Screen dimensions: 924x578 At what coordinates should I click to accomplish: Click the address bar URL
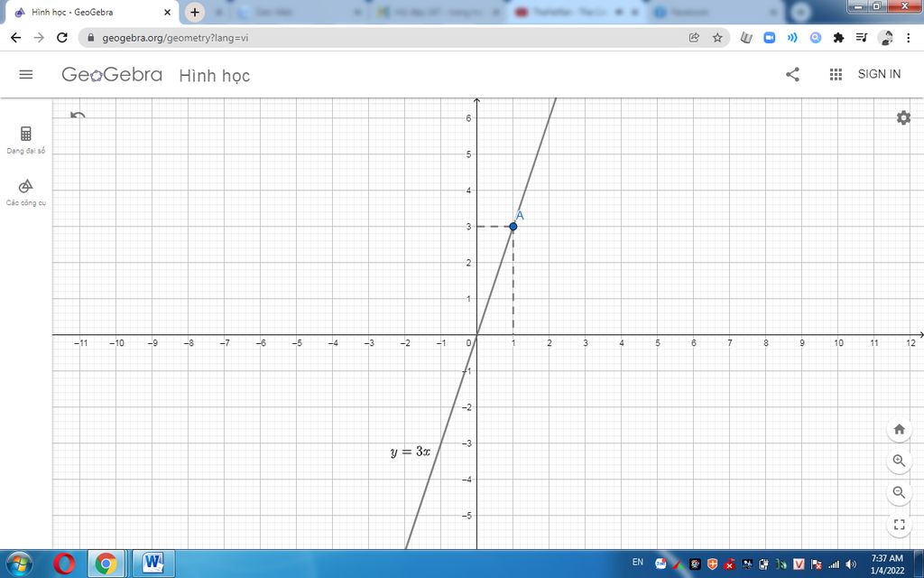tap(175, 38)
